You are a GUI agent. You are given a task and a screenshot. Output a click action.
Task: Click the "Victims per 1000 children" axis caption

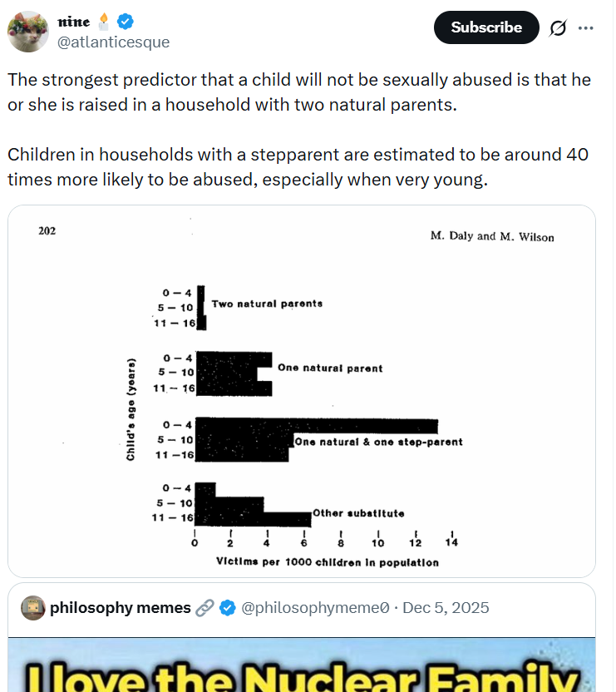coord(327,562)
